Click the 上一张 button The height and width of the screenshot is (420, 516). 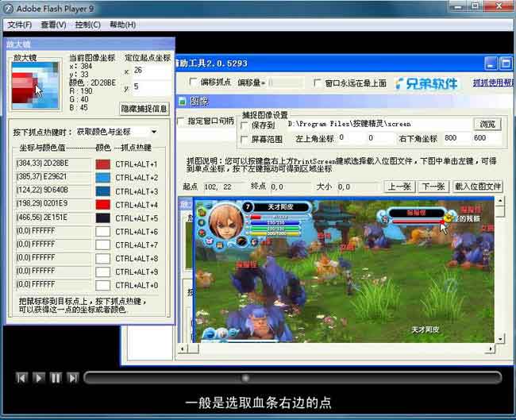point(400,187)
